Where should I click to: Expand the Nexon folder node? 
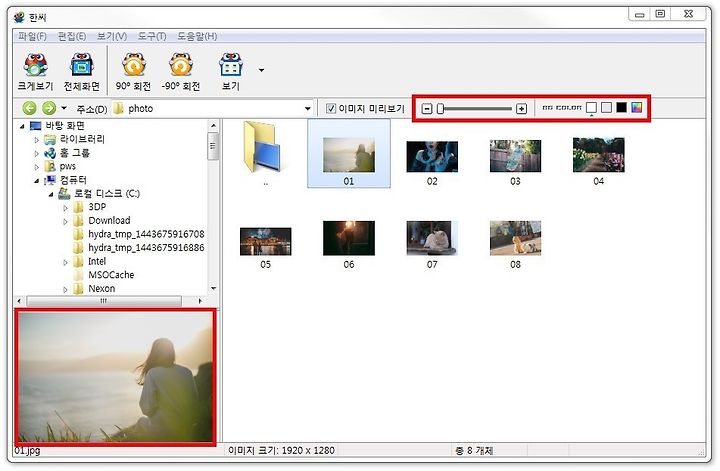coord(65,290)
